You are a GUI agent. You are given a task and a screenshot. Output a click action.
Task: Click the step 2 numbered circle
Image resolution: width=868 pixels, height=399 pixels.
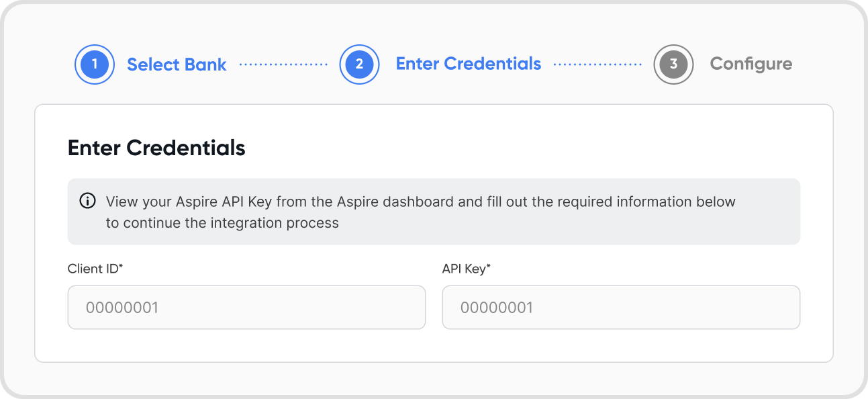click(360, 64)
